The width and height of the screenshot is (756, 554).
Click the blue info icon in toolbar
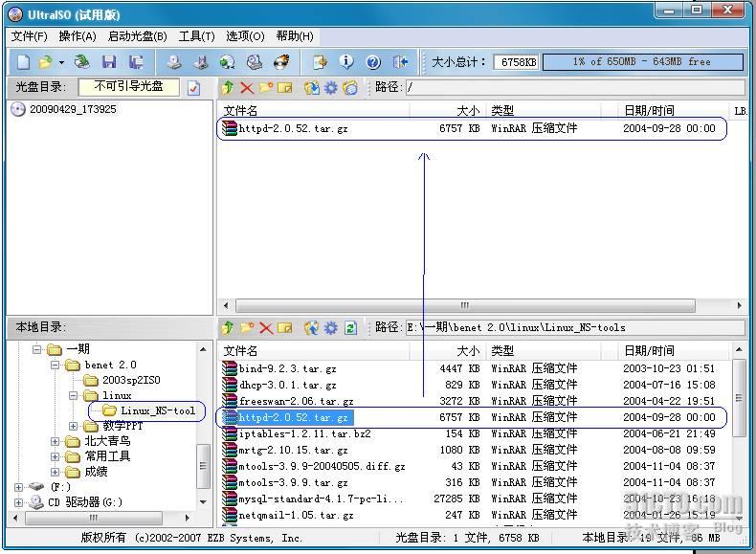[346, 62]
